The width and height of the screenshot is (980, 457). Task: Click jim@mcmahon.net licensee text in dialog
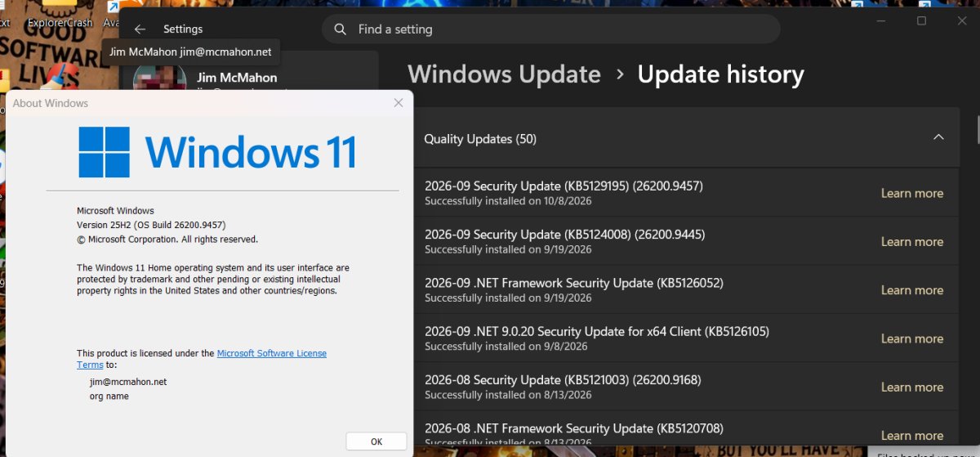[128, 382]
